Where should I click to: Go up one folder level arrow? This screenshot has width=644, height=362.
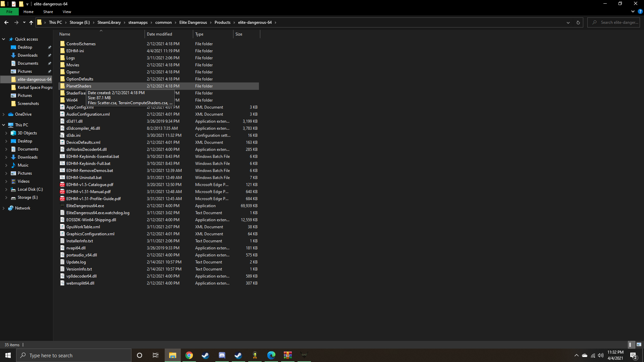(x=31, y=22)
